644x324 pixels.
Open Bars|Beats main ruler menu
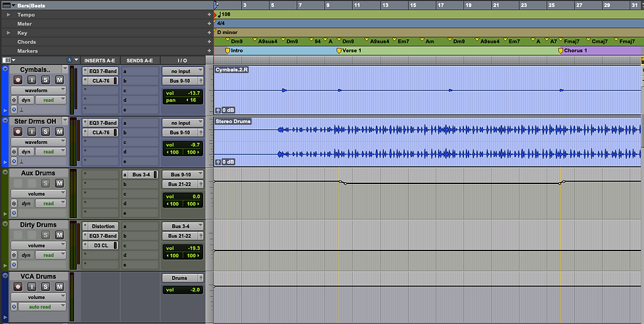pyautogui.click(x=9, y=5)
